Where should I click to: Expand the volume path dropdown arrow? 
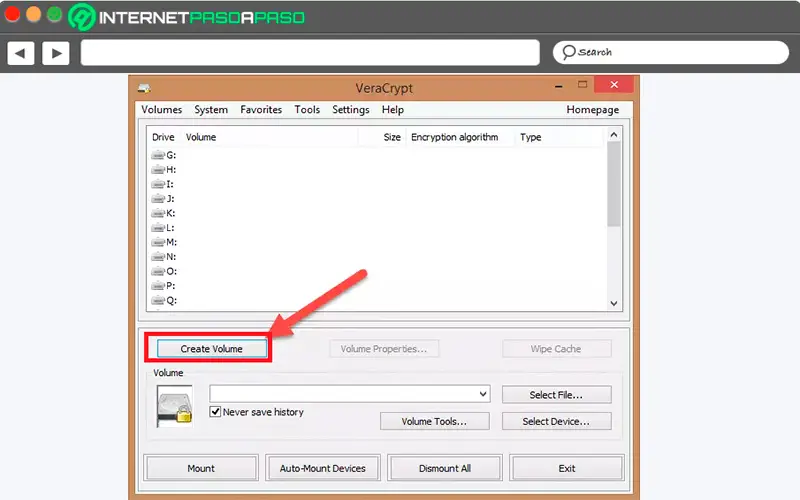(483, 394)
